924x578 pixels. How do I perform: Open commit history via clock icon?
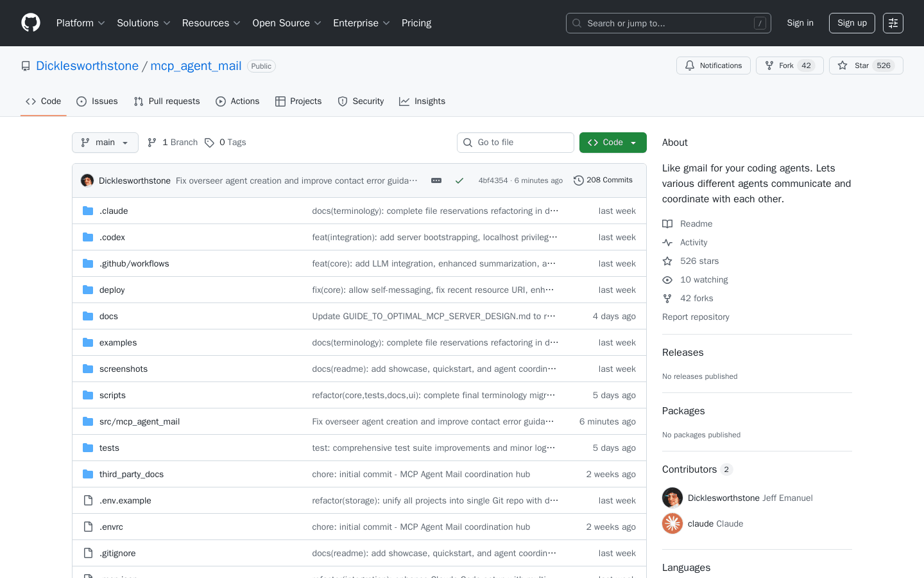point(579,180)
